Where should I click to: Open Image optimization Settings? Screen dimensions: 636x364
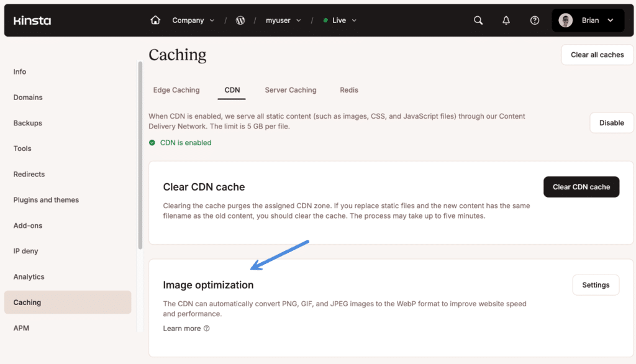[596, 284]
